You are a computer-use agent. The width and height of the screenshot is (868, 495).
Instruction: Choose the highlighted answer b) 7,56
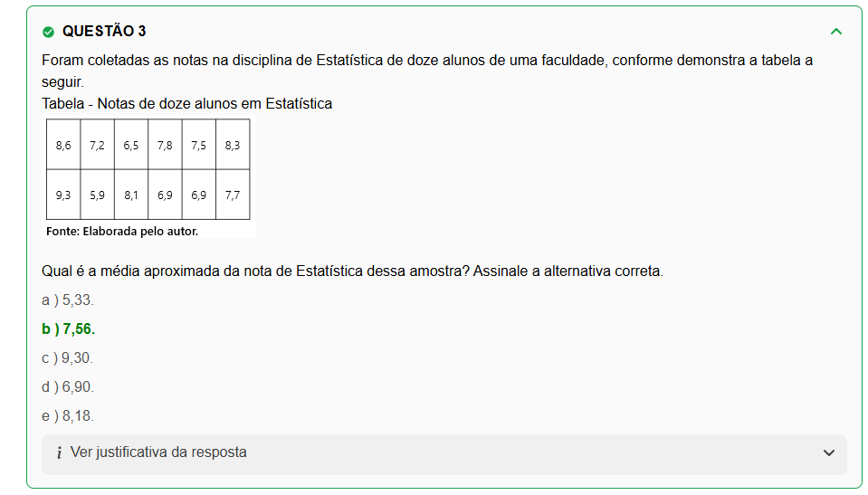(69, 328)
